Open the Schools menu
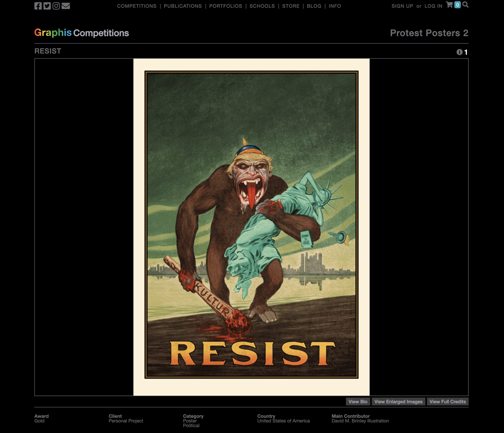504x433 pixels. (262, 6)
